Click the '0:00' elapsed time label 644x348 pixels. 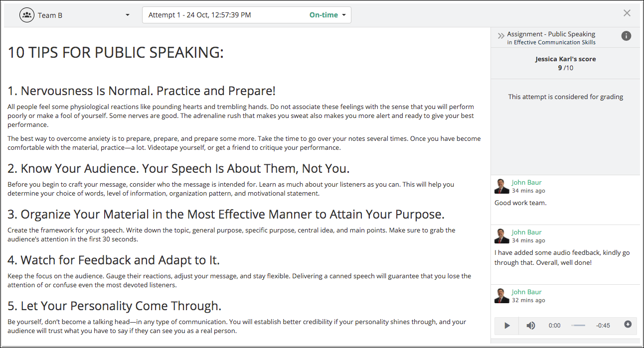tap(554, 326)
